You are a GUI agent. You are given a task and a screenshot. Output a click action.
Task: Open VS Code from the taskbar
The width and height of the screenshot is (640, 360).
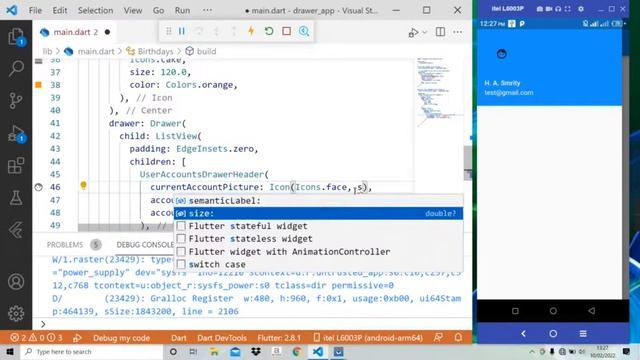(x=318, y=351)
